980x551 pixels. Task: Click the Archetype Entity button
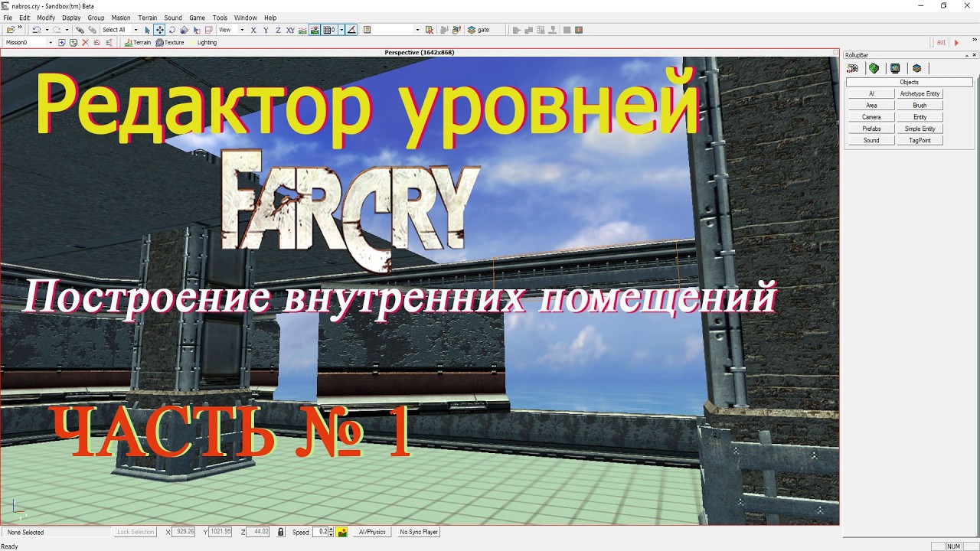[920, 93]
